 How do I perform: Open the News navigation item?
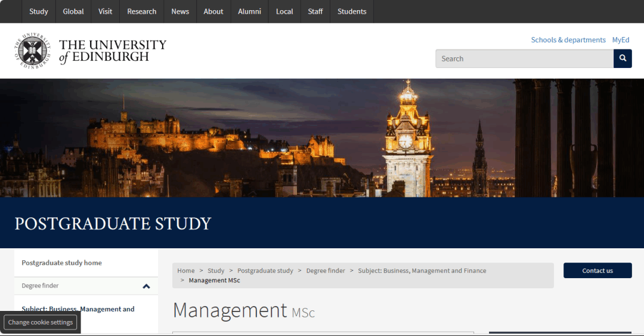pyautogui.click(x=180, y=11)
